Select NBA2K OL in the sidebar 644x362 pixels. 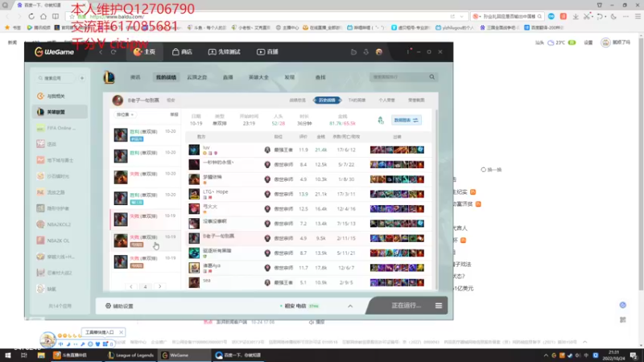click(x=60, y=241)
